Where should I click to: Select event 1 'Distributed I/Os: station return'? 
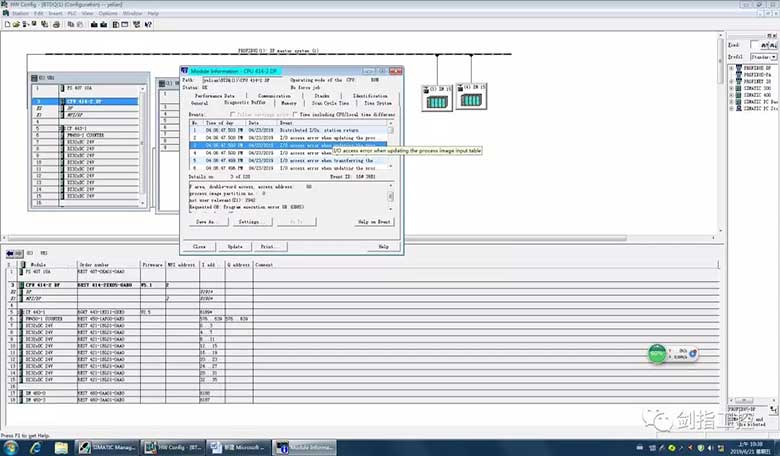pos(288,130)
